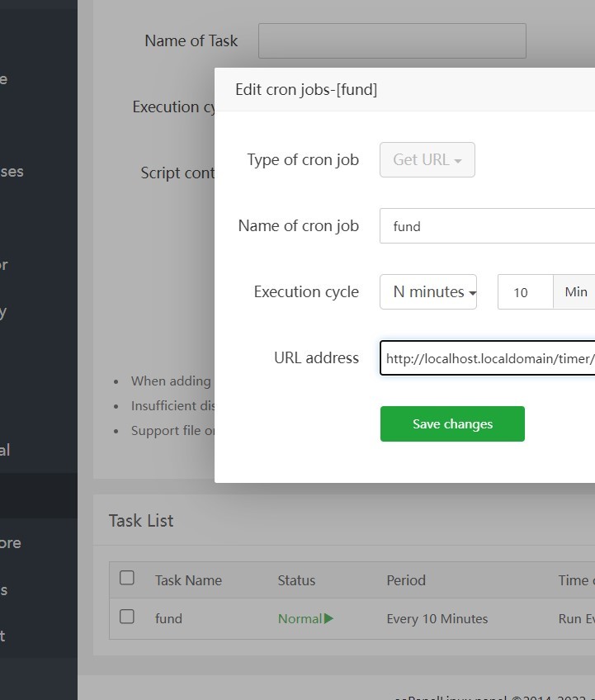Viewport: 595px width, 700px height.
Task: Click the green play icon beside Normal
Action: pyautogui.click(x=329, y=618)
